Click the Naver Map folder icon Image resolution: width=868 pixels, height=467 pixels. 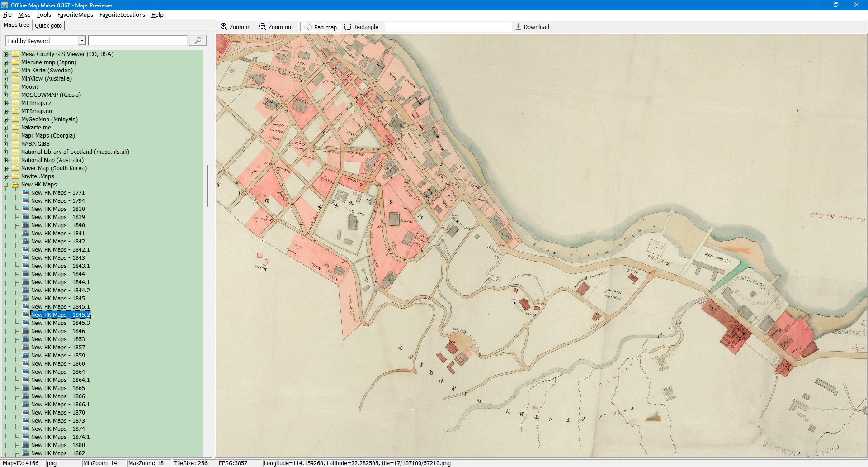pos(15,168)
